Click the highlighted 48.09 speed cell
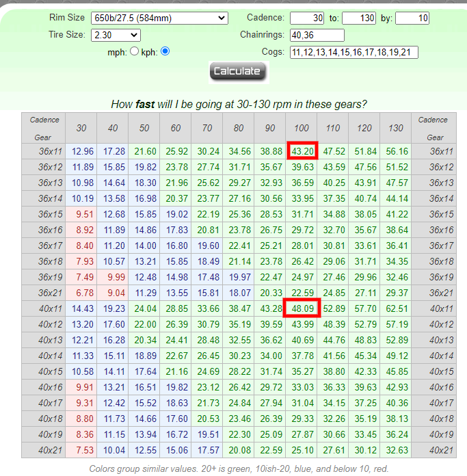Image resolution: width=467 pixels, height=476 pixels. point(303,308)
